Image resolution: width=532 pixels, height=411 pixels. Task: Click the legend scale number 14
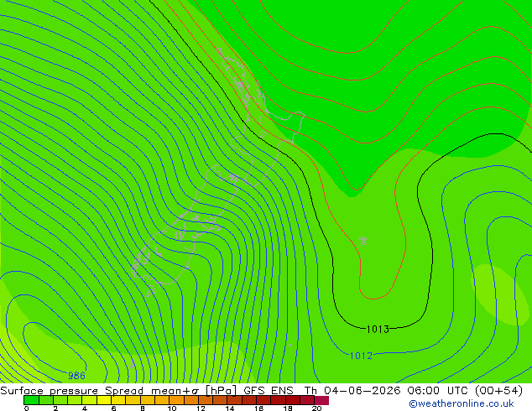[x=230, y=408]
